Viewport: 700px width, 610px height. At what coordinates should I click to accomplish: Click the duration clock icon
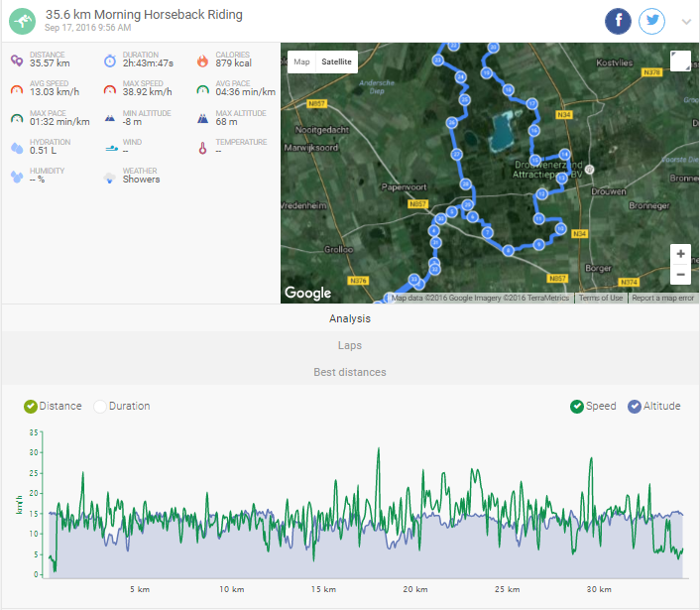(110, 61)
